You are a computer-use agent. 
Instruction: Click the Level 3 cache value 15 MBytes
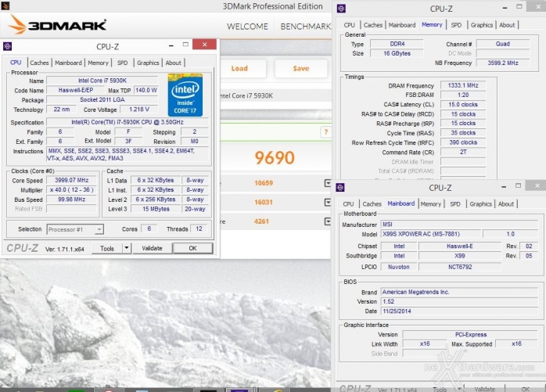pos(156,209)
